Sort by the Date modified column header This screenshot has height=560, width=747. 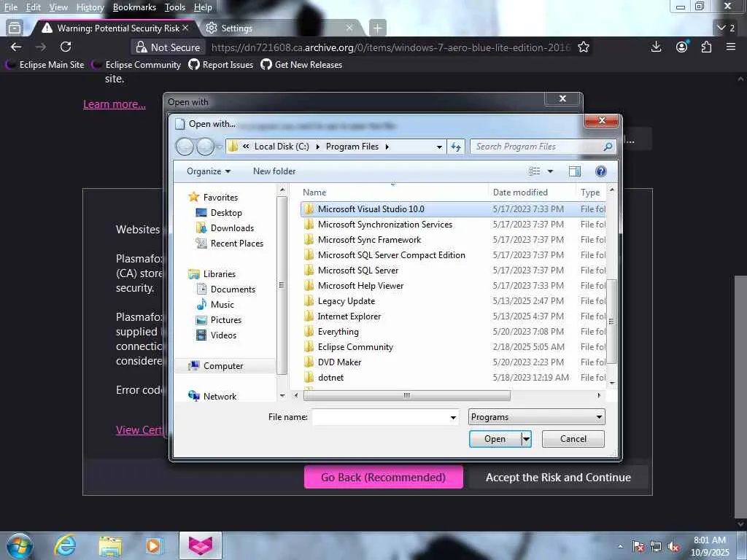pos(532,192)
